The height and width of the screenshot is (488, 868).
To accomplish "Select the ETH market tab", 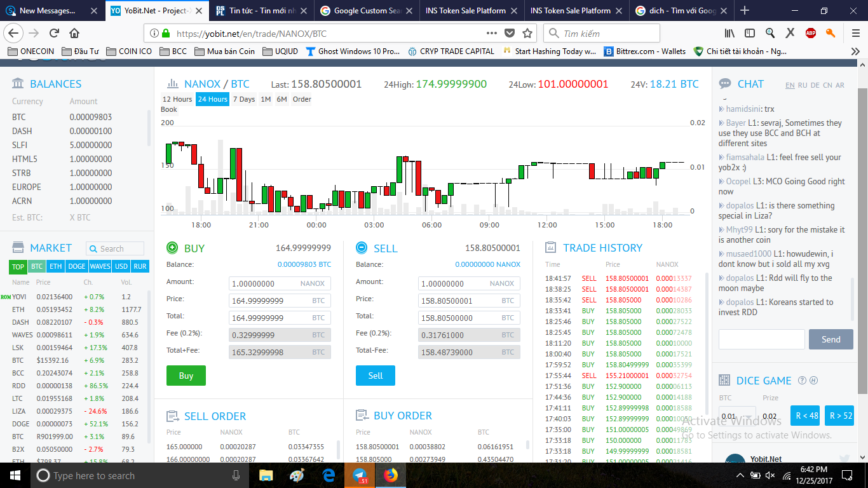I will point(56,266).
